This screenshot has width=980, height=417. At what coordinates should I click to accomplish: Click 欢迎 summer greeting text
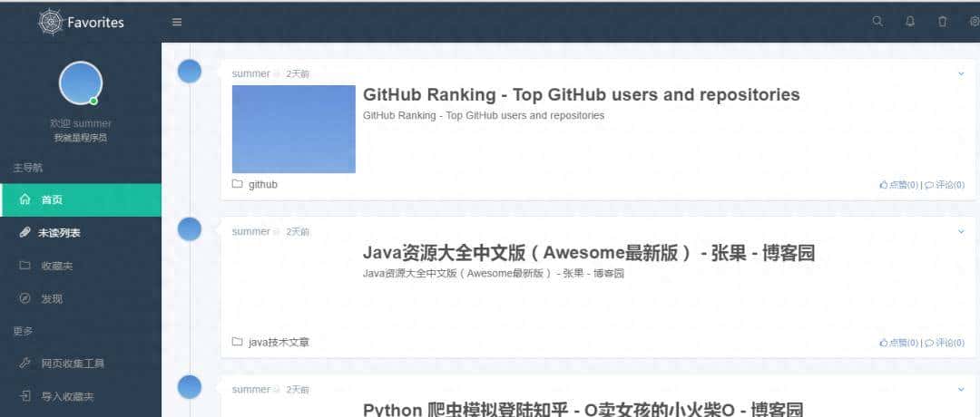click(81, 123)
